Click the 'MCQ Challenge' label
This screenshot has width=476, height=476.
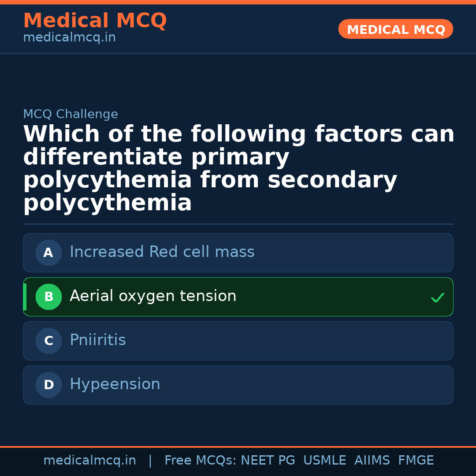pyautogui.click(x=71, y=115)
